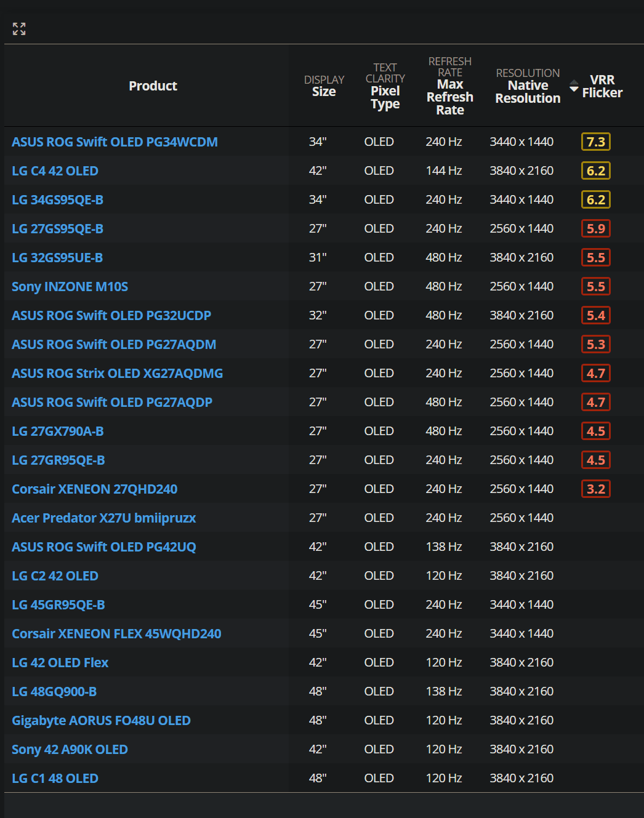
Task: Open the LG C2 42 OLED link
Action: [x=55, y=576]
